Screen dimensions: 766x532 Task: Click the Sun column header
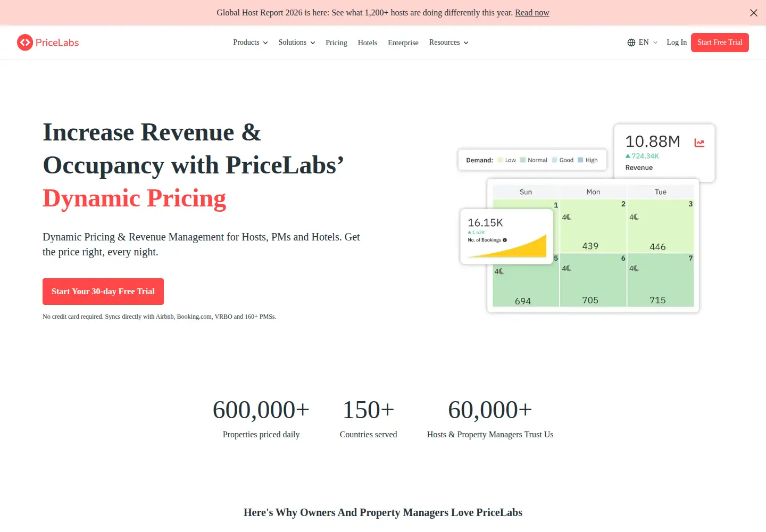pyautogui.click(x=526, y=192)
